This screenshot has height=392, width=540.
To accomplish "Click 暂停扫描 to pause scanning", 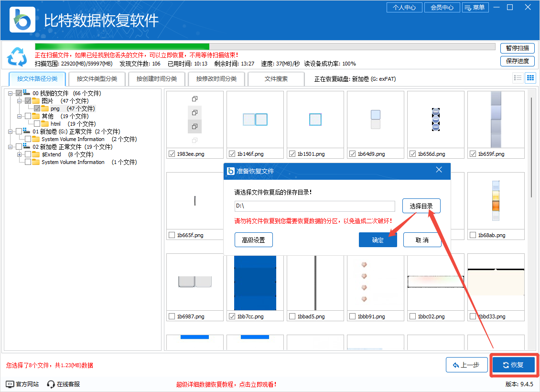I will [x=517, y=48].
